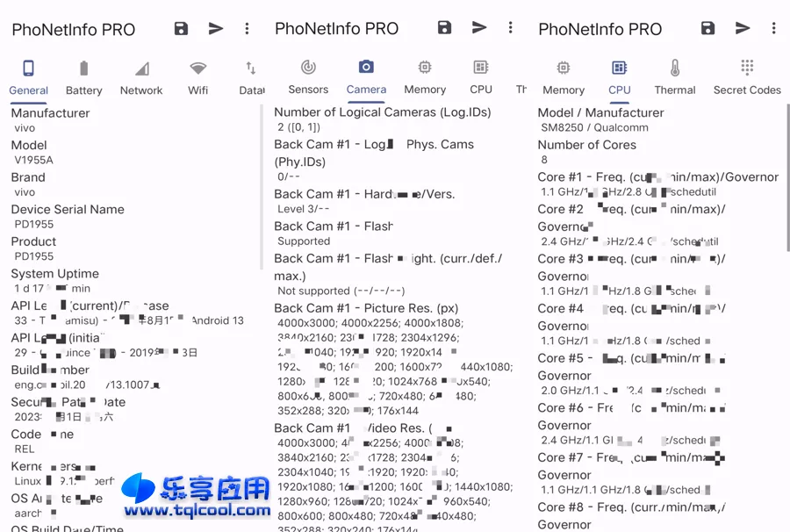Open the three-dot overflow menu
This screenshot has height=532, width=790.
click(247, 28)
